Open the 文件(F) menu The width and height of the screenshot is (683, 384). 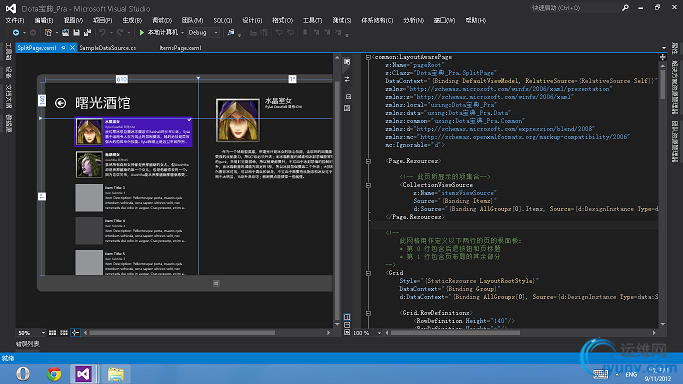(x=15, y=20)
